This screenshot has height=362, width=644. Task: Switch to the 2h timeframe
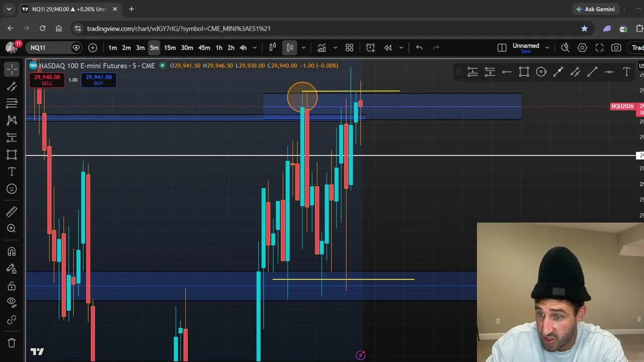pos(231,48)
